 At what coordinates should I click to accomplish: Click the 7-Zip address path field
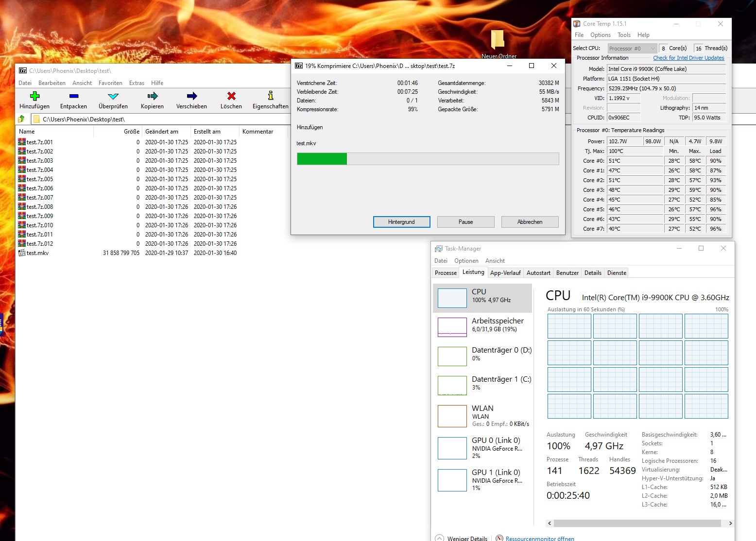160,119
